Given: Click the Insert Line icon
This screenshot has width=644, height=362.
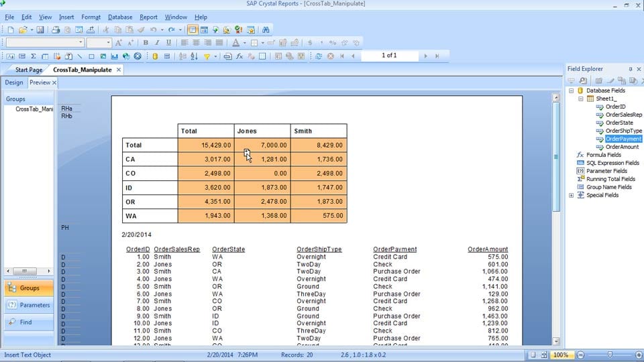Looking at the screenshot, I should pos(80,56).
